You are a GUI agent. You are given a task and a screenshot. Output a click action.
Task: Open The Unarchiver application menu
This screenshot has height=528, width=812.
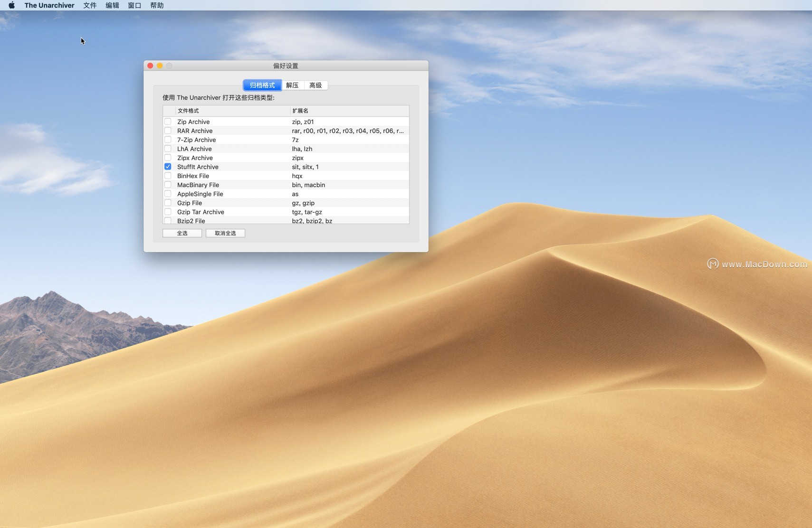pyautogui.click(x=49, y=5)
